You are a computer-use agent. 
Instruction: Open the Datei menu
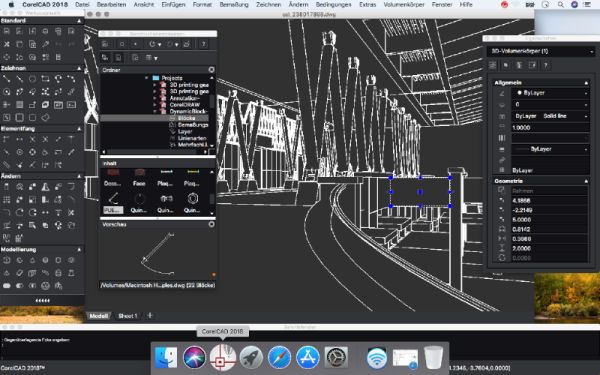coord(82,5)
